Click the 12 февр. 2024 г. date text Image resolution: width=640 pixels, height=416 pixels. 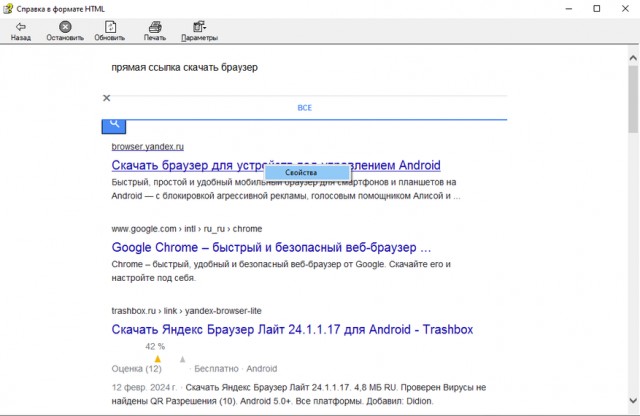click(144, 387)
